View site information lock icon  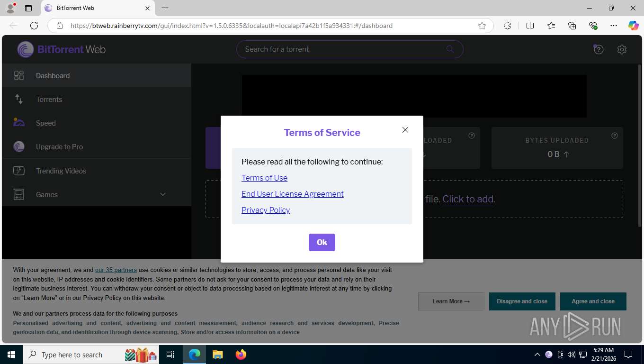(x=60, y=26)
